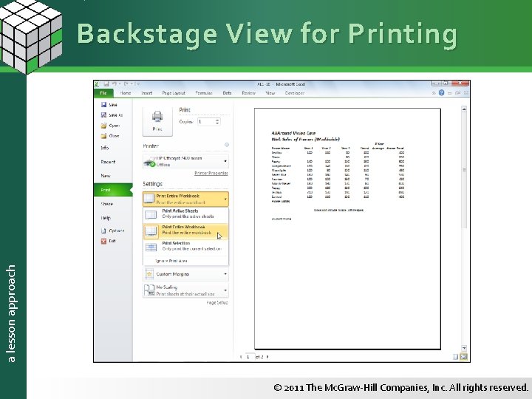Choose Save As in the backstage sidebar
Viewport: 532px width, 399px height.
[x=112, y=115]
